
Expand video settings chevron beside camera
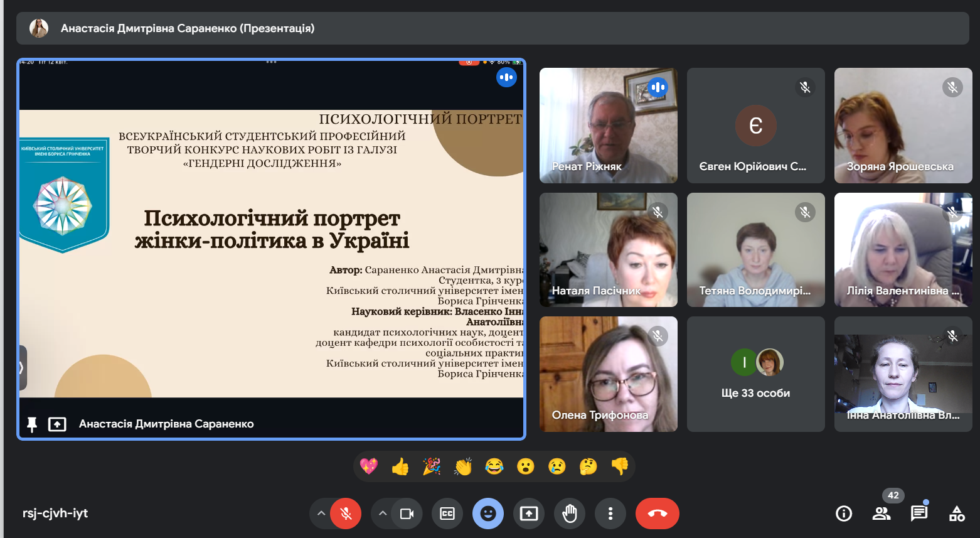click(x=382, y=514)
